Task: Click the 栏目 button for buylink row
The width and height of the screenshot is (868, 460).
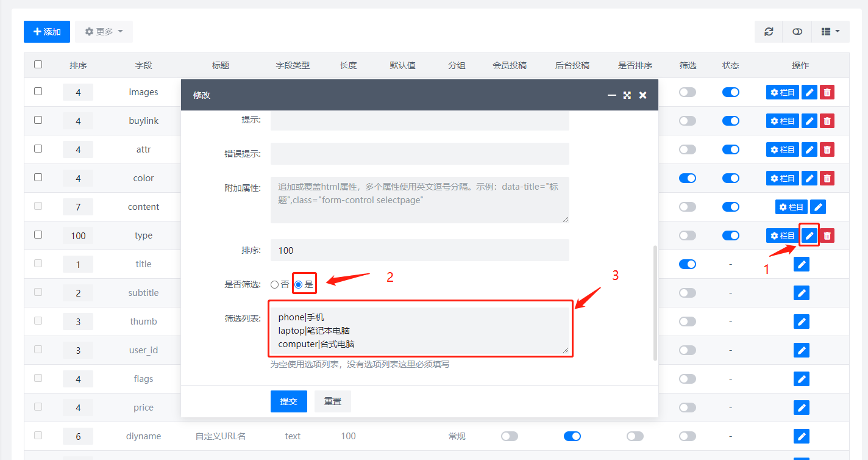Action: pos(783,121)
